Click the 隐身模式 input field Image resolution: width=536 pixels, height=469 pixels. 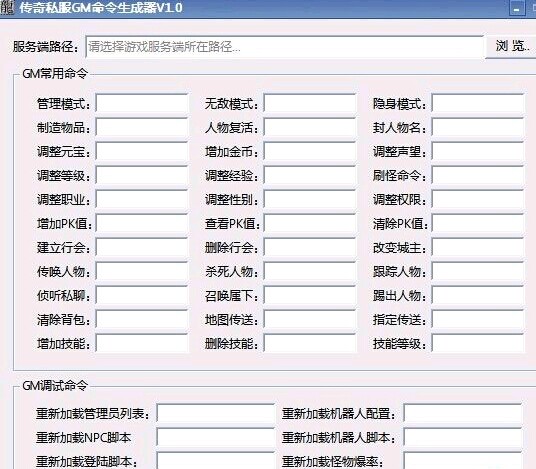click(478, 103)
